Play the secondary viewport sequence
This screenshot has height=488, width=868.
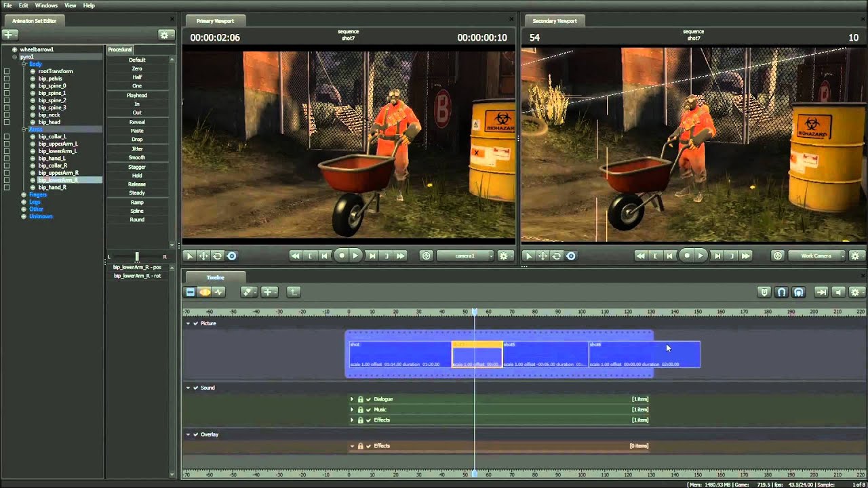click(701, 256)
